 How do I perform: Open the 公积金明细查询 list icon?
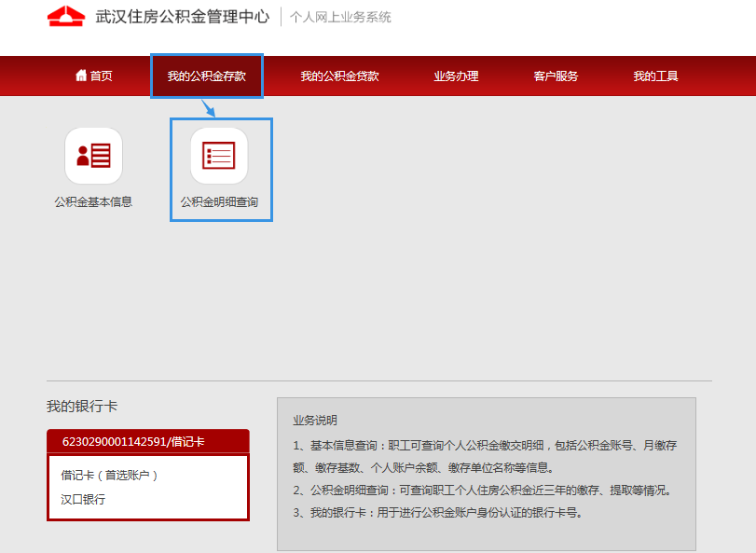(x=219, y=156)
